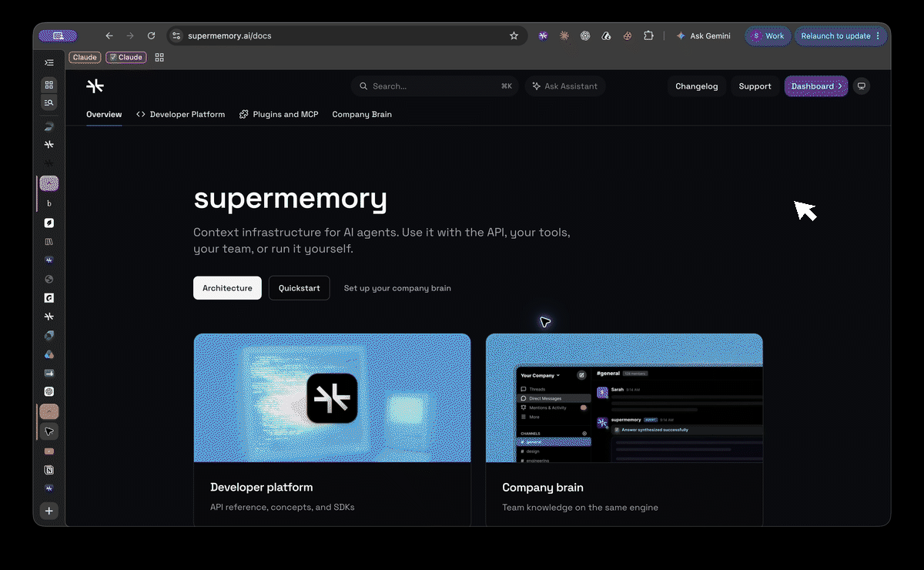Click the Quickstart button
The height and width of the screenshot is (570, 924).
[x=300, y=288]
